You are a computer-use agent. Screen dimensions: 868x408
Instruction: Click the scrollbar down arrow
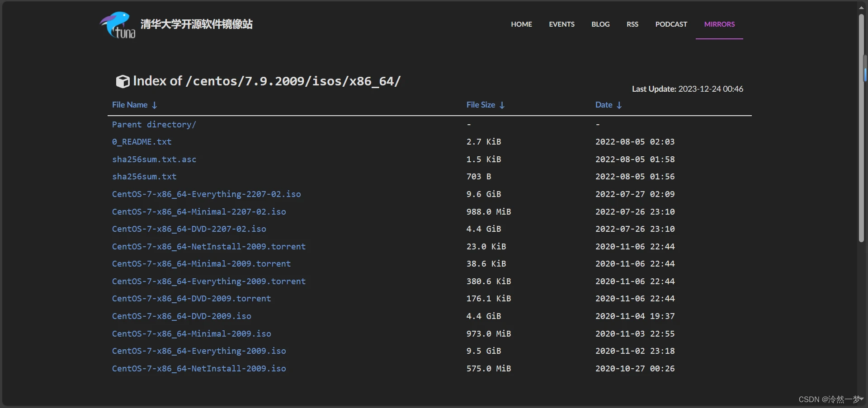click(x=862, y=399)
